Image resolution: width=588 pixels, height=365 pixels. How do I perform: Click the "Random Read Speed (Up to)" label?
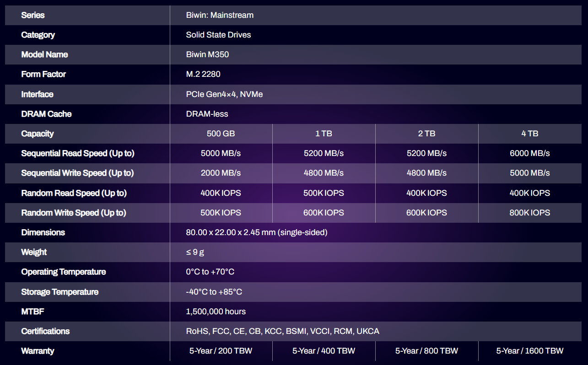(74, 193)
